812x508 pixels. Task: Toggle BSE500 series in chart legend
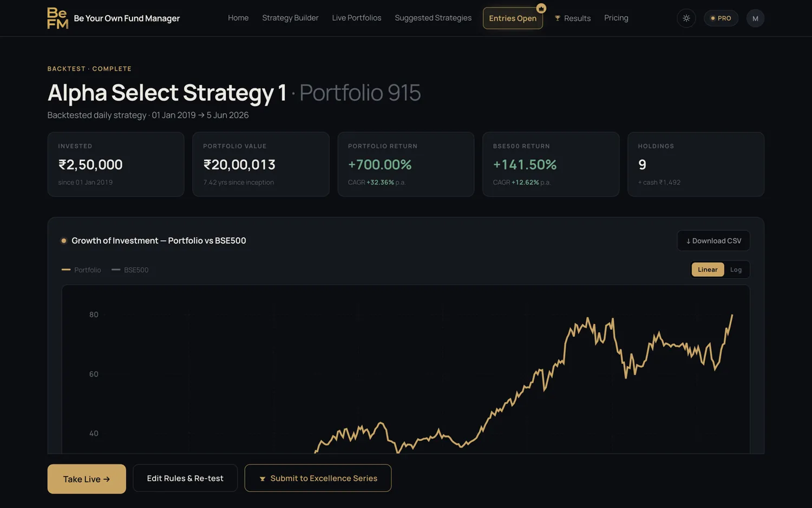click(x=130, y=270)
